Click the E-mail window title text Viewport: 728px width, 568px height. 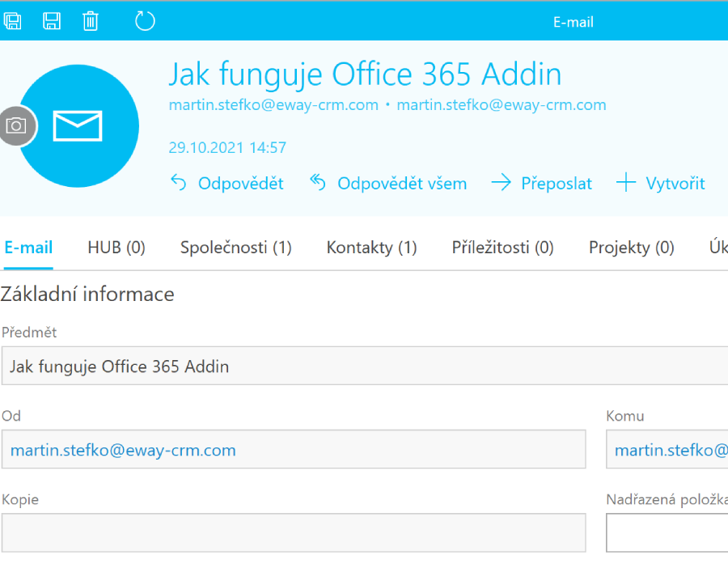[x=574, y=22]
